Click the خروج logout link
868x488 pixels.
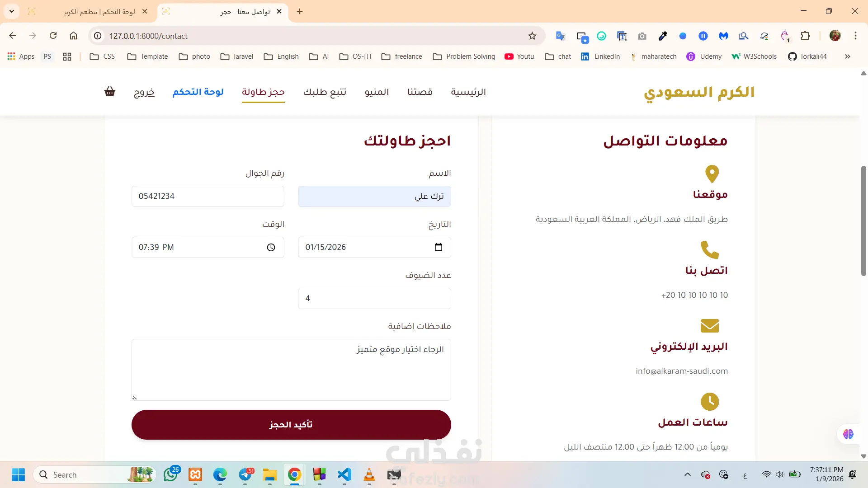point(144,92)
